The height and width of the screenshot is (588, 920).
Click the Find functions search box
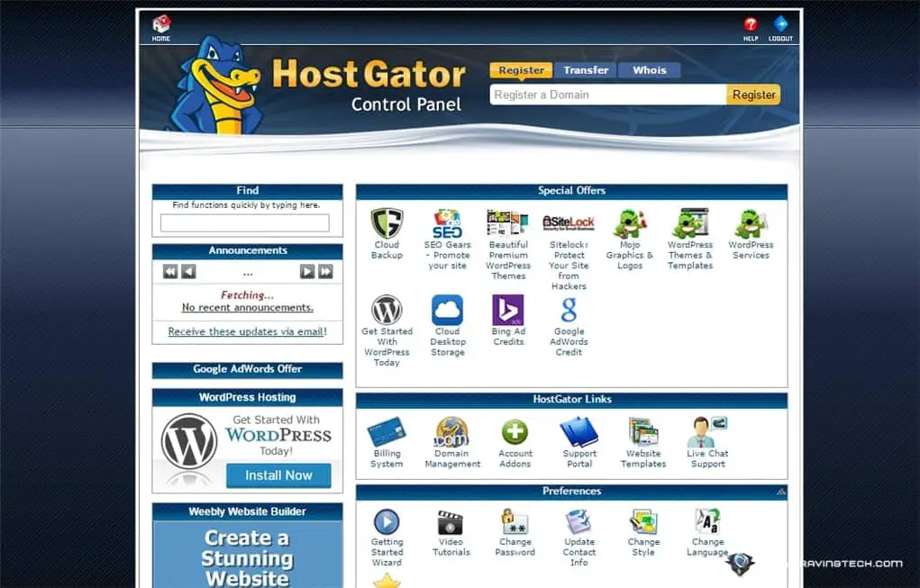(x=245, y=222)
